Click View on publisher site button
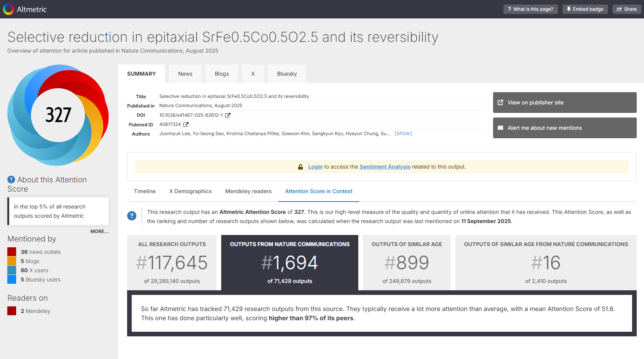 [x=565, y=103]
